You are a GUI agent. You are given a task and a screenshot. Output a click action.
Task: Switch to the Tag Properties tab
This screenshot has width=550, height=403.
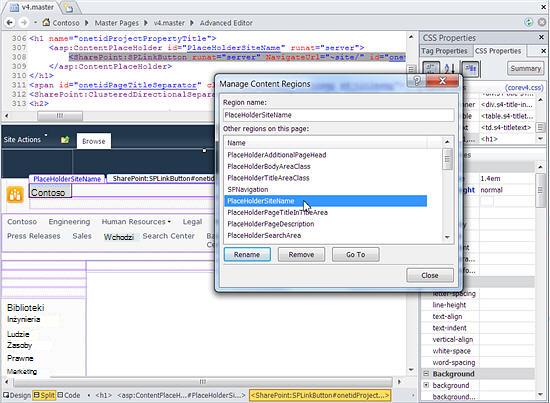[x=444, y=51]
